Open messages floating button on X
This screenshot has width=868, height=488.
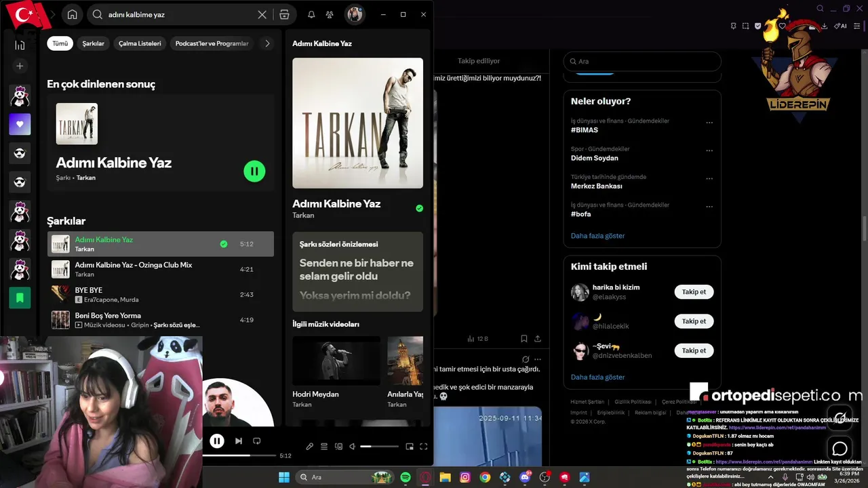coord(840,449)
